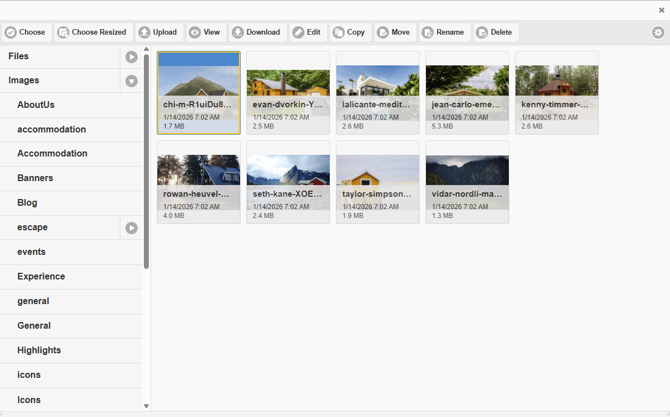The height and width of the screenshot is (417, 670).
Task: Open the Upload dialog
Action: click(x=159, y=32)
